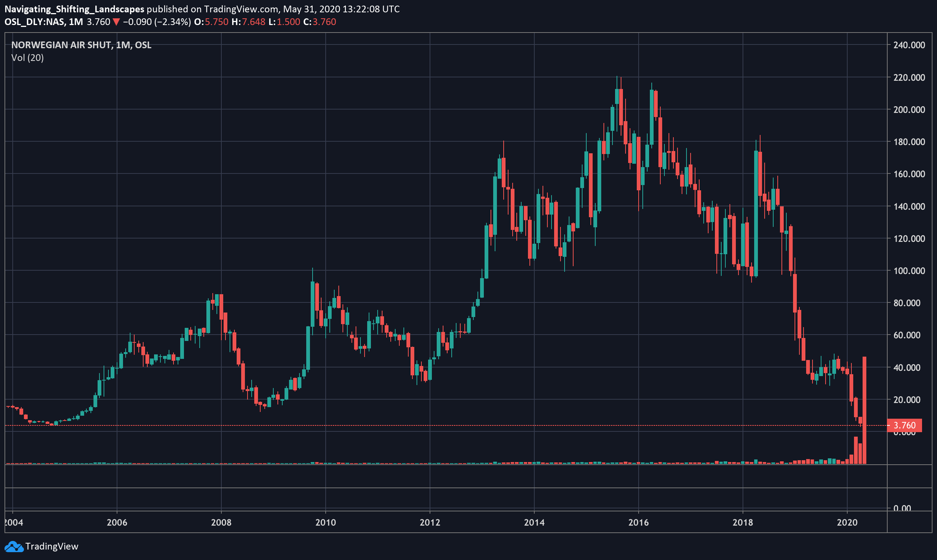Click the close value C:3.760
The height and width of the screenshot is (560, 937).
click(x=320, y=22)
